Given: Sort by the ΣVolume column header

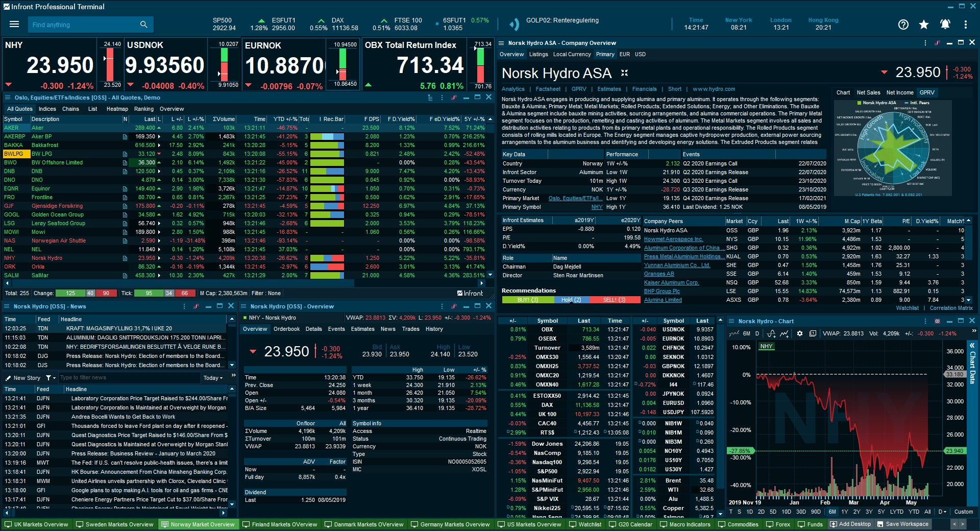Looking at the screenshot, I should 224,119.
